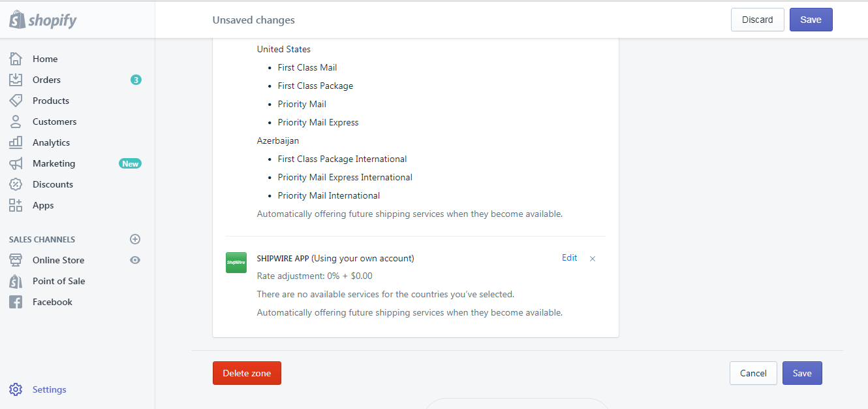
Task: Click the Apps grid icon
Action: [16, 205]
